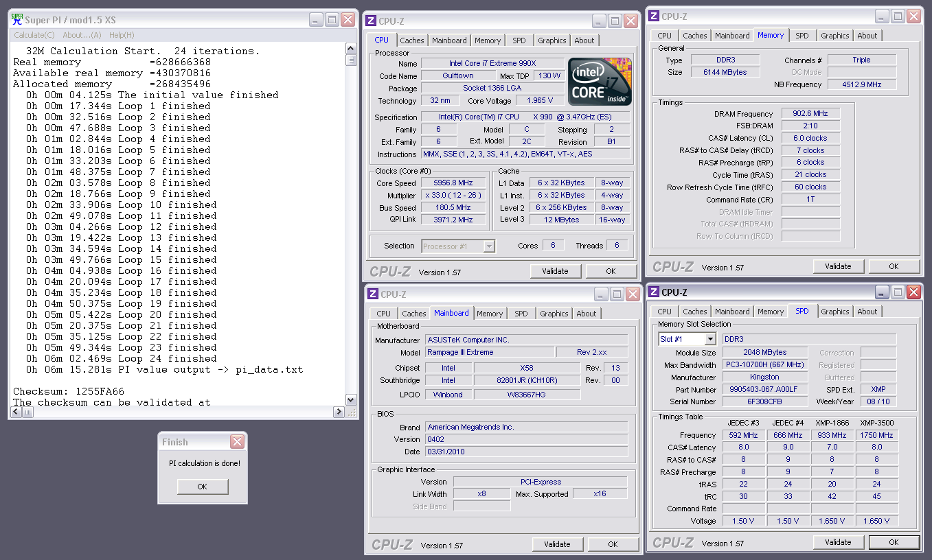This screenshot has height=560, width=932.
Task: Open the Help(H) menu in Super PI
Action: pyautogui.click(x=122, y=35)
